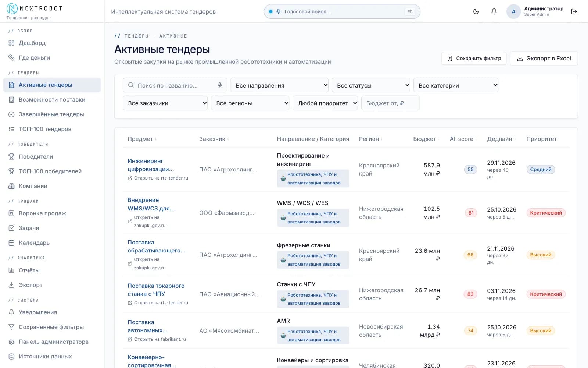
Task: Click the Источники данных database icon
Action: click(11, 357)
